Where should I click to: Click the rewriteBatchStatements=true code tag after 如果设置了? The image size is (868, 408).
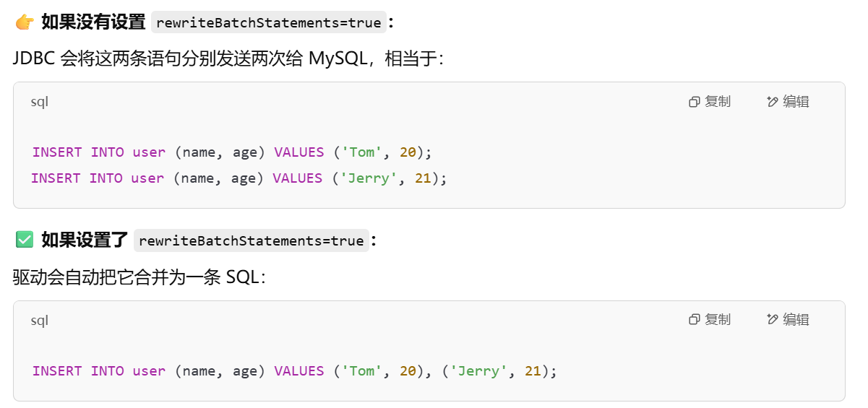tap(252, 240)
